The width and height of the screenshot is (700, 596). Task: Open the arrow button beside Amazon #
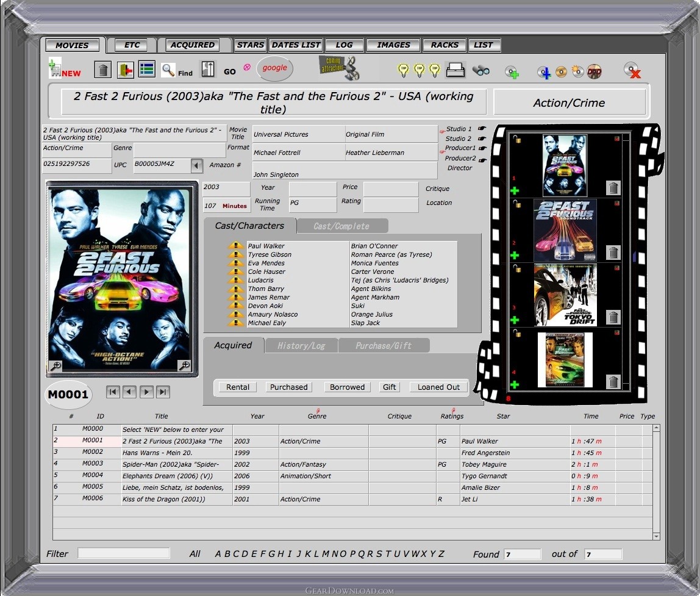pos(196,166)
